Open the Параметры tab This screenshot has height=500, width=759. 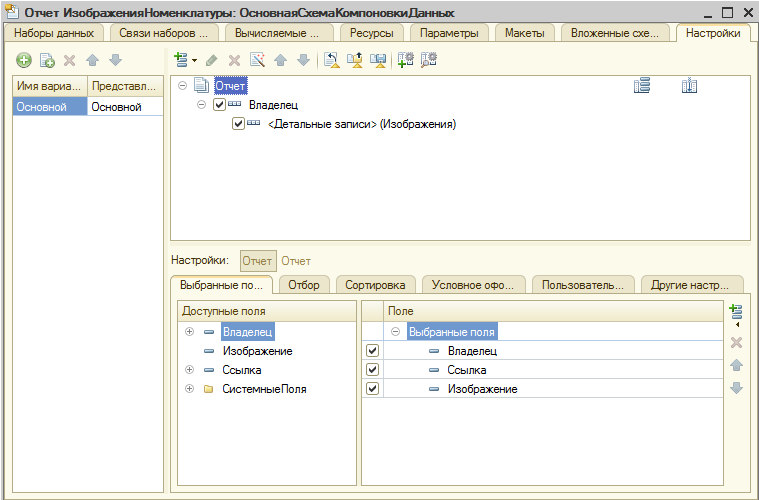(449, 33)
